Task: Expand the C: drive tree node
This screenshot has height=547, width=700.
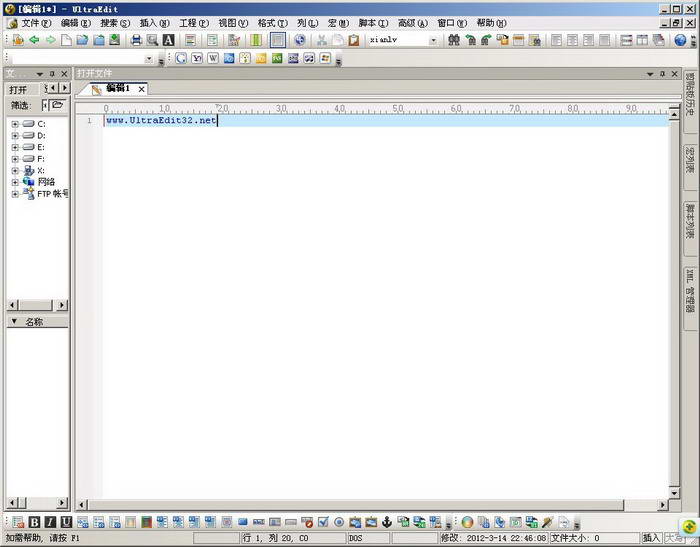Action: (15, 124)
